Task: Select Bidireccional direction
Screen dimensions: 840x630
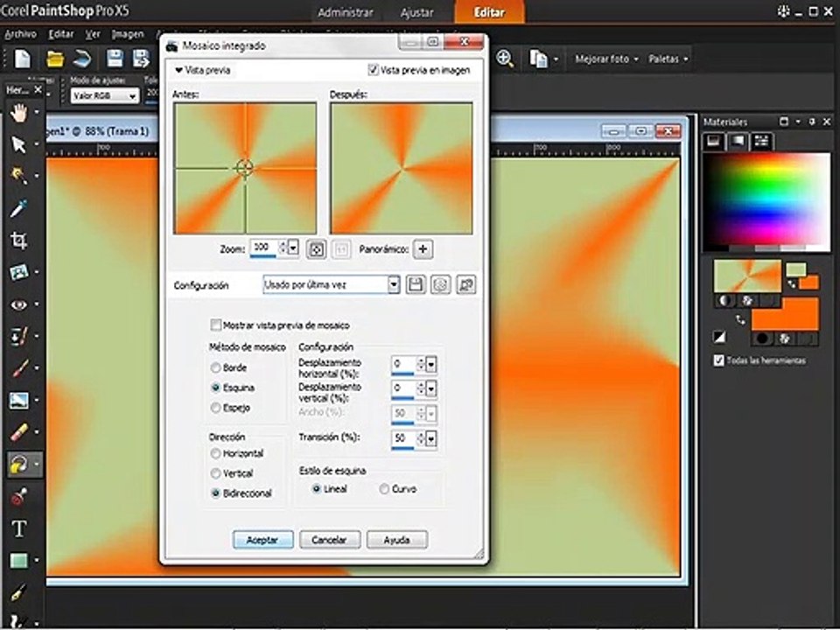Action: click(215, 493)
